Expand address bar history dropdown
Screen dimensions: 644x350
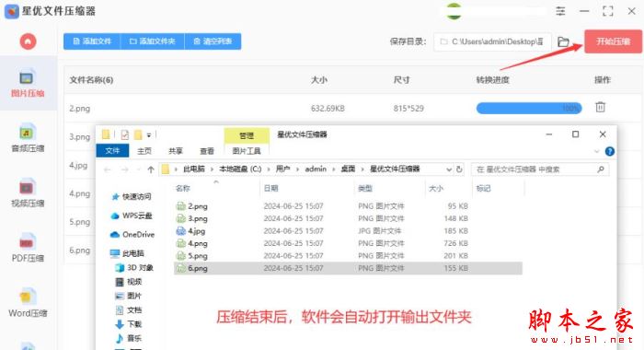[449, 169]
